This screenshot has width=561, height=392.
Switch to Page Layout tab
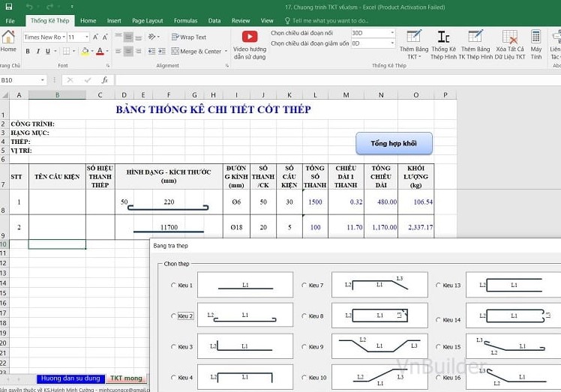click(148, 21)
